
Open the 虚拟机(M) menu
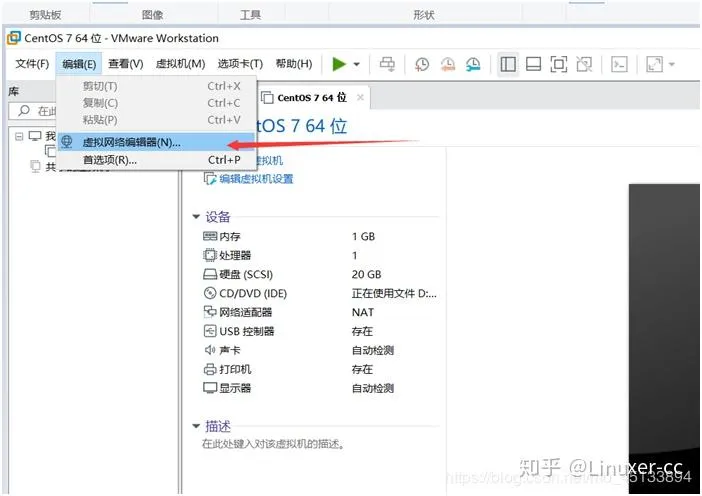point(180,64)
